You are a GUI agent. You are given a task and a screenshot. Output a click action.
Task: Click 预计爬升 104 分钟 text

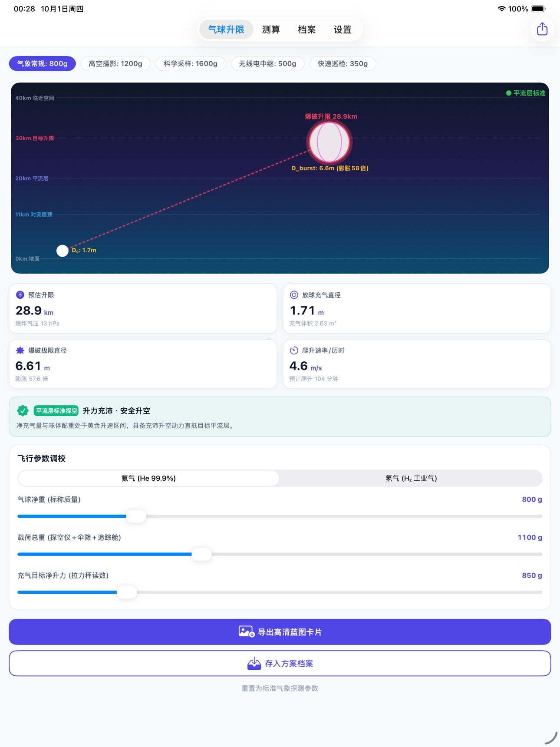314,379
